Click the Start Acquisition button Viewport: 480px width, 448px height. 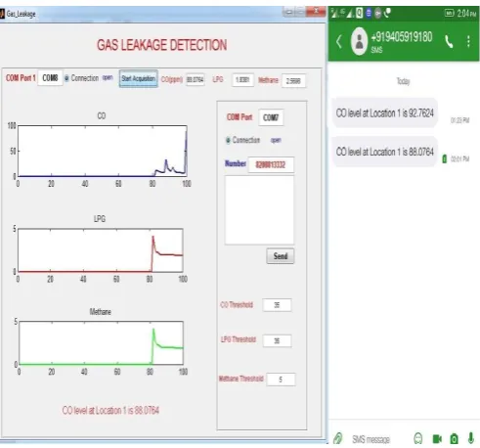pyautogui.click(x=139, y=78)
